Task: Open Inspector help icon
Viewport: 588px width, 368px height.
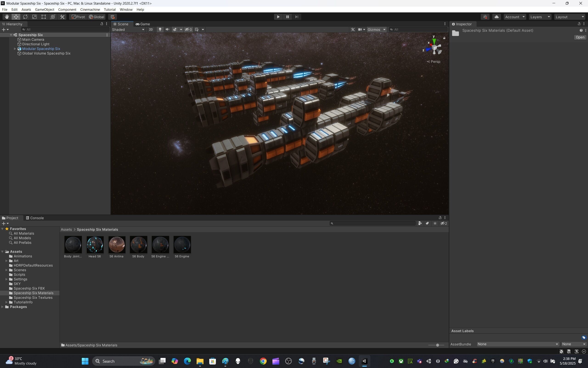Action: click(581, 30)
